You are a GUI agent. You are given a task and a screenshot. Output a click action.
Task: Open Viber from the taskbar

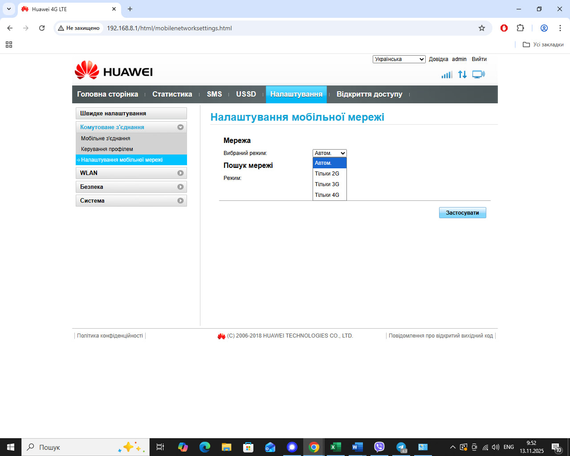coord(379,447)
